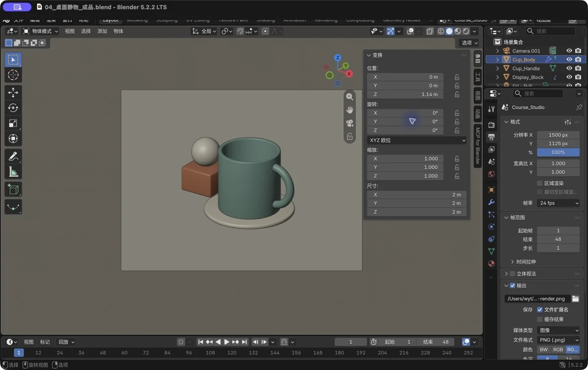Screen dimensions: 588x370
Task: Switch to the Modeling workspace tab
Action: (137, 20)
